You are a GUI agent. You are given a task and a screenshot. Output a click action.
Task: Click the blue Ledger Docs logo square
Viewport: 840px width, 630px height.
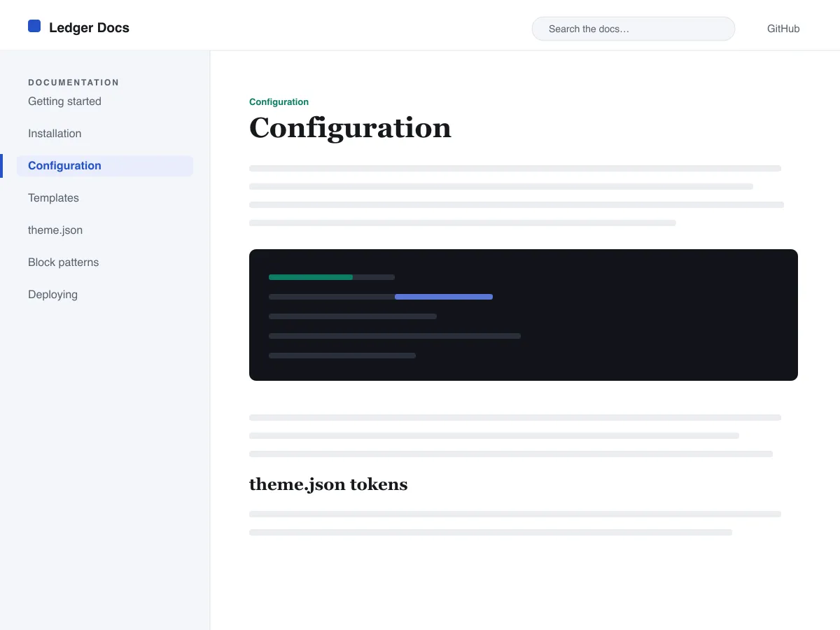34,26
